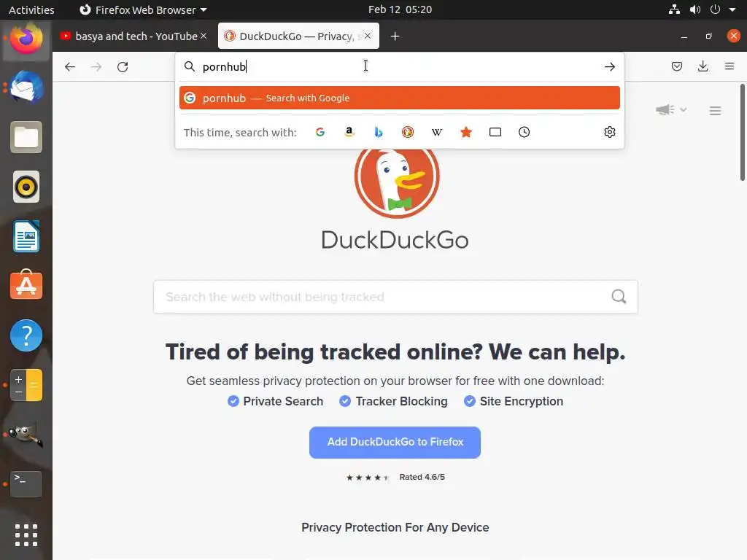This screenshot has height=560, width=747.
Task: Search with Bing one-off icon
Action: (379, 132)
